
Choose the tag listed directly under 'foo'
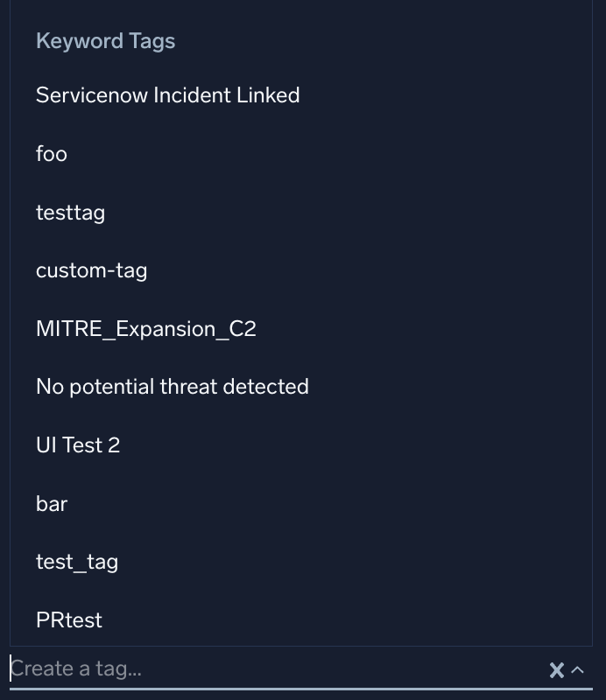70,212
